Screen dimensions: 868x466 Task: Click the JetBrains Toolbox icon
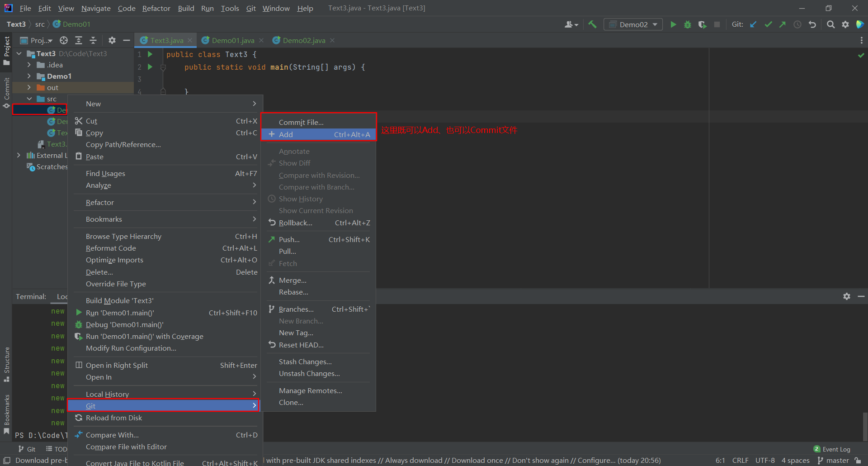coord(860,24)
